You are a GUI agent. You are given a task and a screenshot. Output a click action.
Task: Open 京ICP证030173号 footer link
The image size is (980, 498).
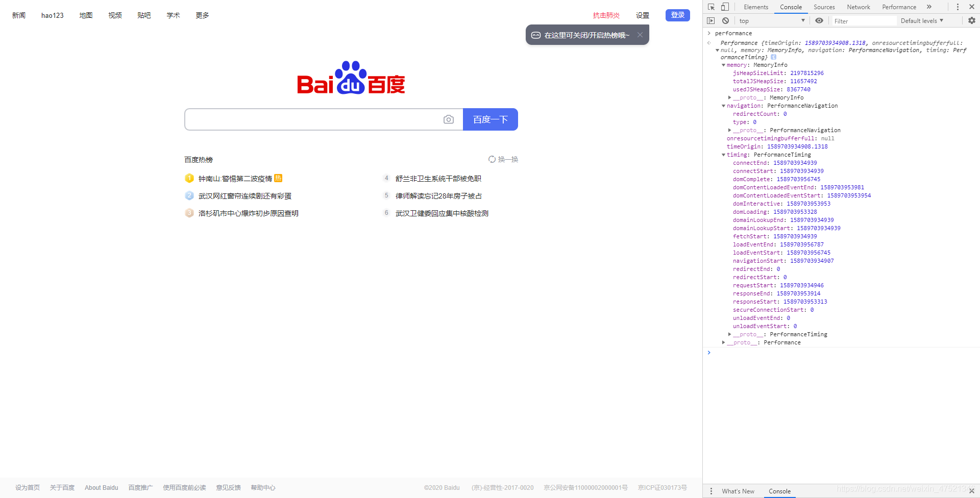pyautogui.click(x=663, y=488)
